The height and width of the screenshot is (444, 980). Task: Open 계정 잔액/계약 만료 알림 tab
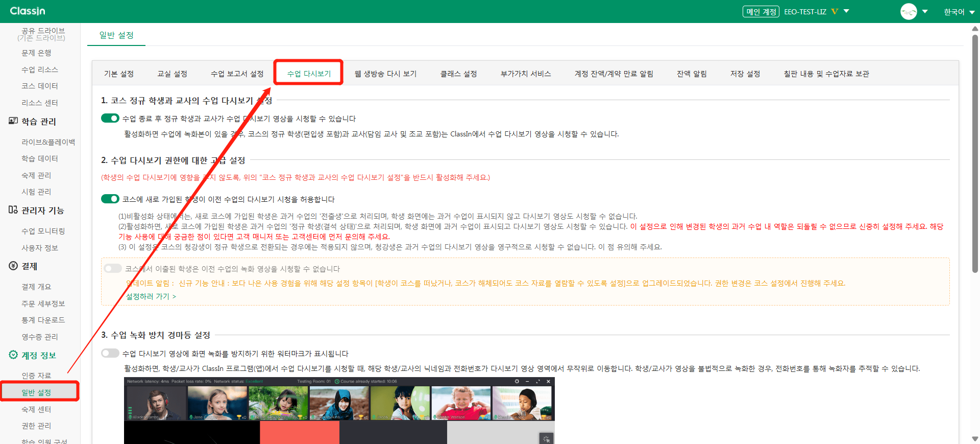point(614,74)
